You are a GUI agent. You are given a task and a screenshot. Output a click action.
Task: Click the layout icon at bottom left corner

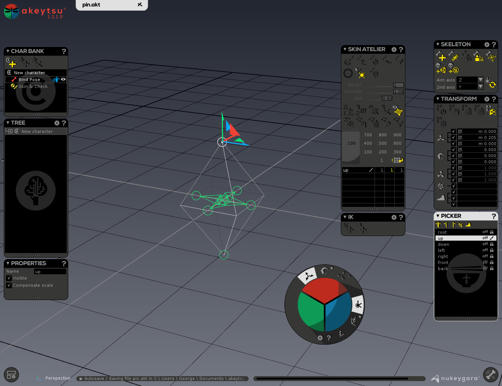tap(11, 375)
